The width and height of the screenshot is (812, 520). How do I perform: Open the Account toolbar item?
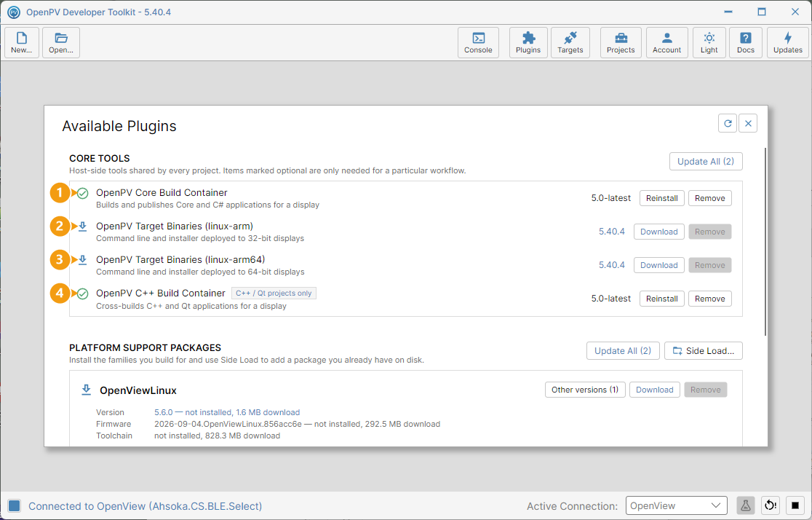666,42
